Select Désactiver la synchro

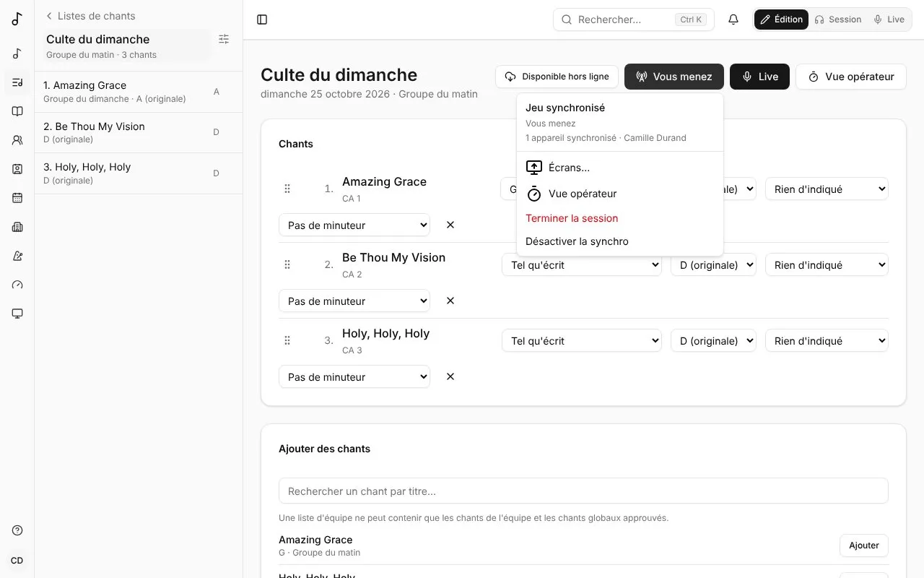[620, 241]
